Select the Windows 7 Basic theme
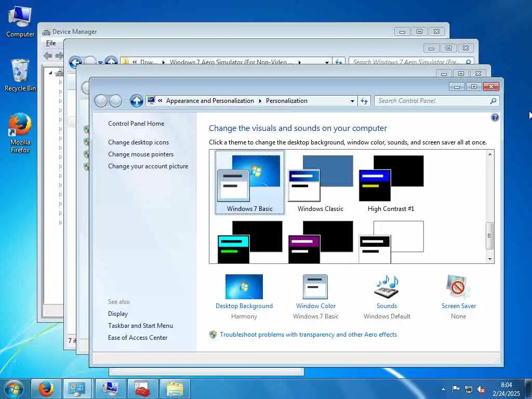 pyautogui.click(x=250, y=183)
